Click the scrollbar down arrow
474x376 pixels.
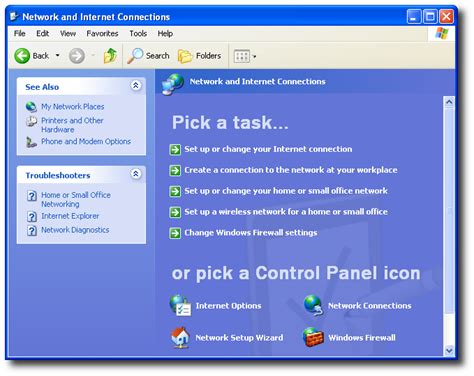pyautogui.click(x=449, y=350)
